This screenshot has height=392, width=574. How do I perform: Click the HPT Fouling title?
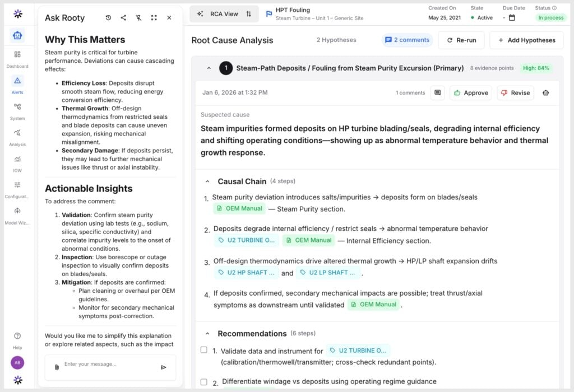(293, 10)
